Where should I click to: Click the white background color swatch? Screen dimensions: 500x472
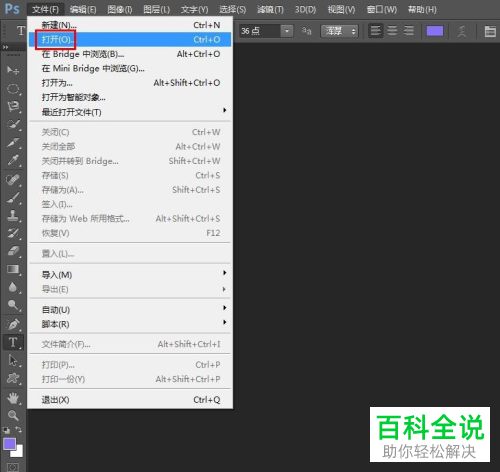[x=19, y=453]
